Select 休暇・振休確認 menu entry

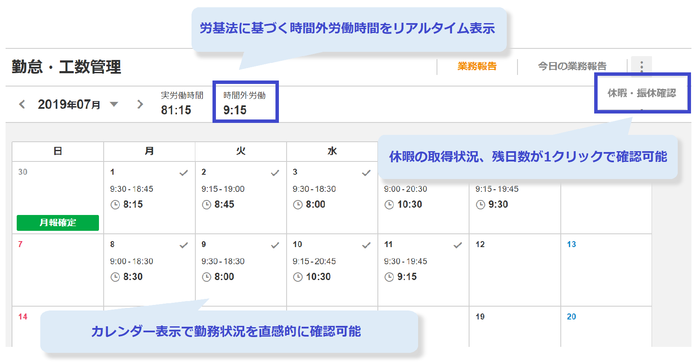point(642,93)
